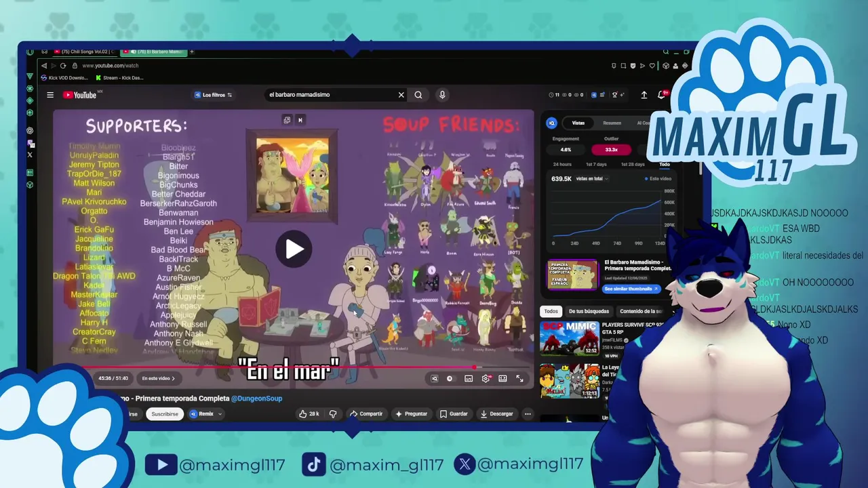Screen dimensions: 868x488
Task: Click the @DungeonSoup channel link
Action: click(x=256, y=399)
